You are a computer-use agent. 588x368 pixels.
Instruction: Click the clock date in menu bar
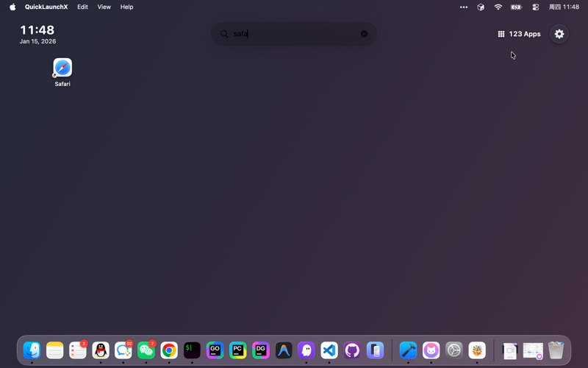tap(564, 7)
